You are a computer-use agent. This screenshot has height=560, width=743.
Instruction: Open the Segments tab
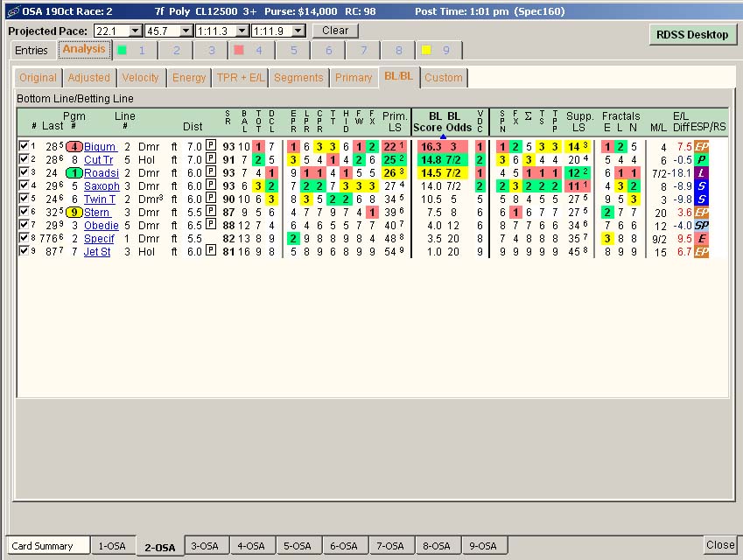298,78
